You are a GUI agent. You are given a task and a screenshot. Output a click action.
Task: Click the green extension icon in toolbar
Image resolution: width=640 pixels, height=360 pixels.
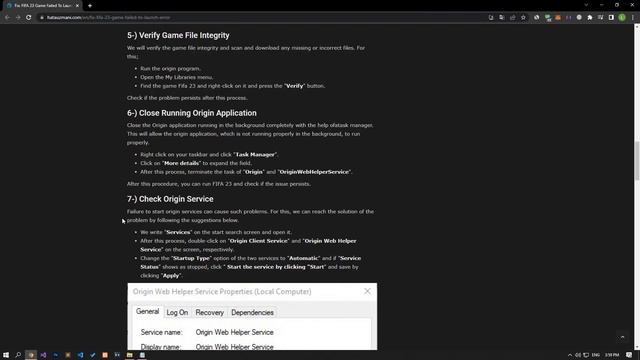point(548,18)
